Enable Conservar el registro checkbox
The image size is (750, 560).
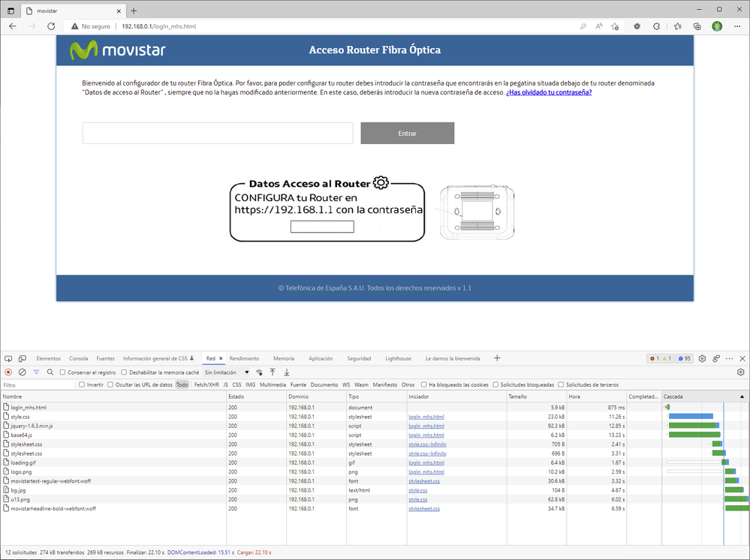[x=63, y=372]
